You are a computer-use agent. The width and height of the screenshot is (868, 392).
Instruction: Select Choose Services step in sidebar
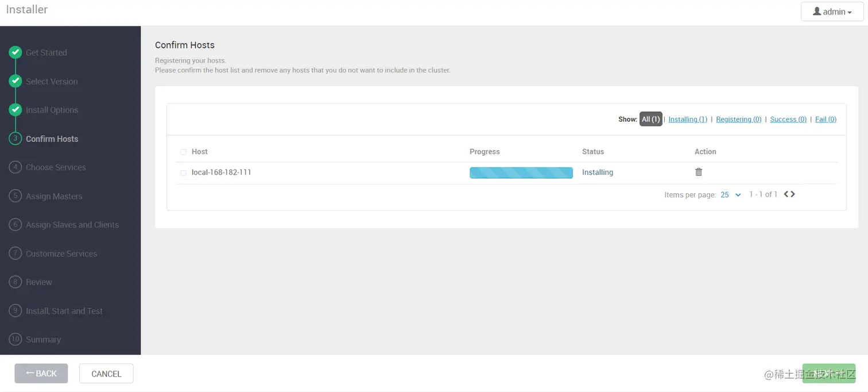click(56, 167)
